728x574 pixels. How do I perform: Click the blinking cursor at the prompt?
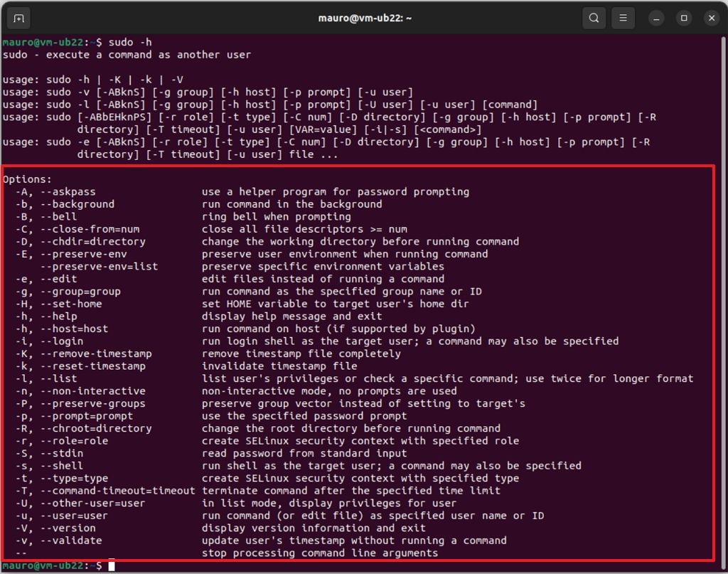click(111, 565)
